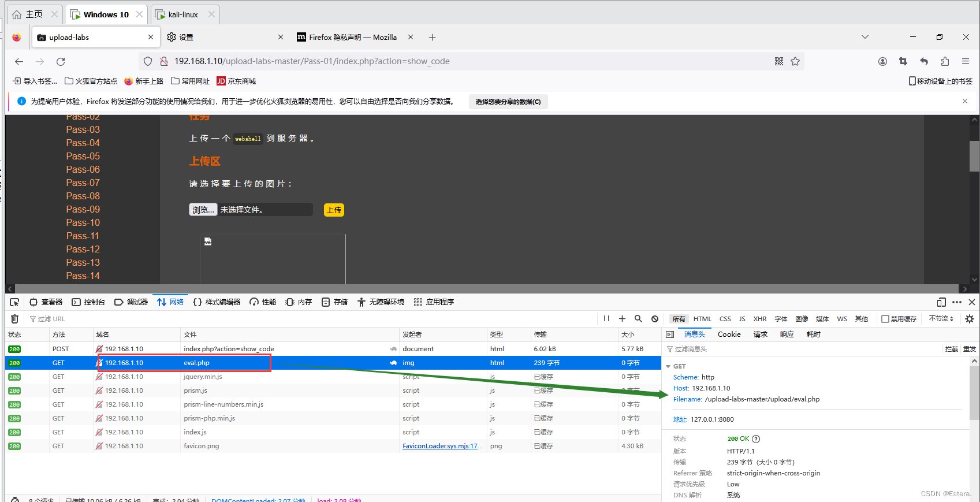Viewport: 980px width, 502px height.
Task: Click browser back arrow
Action: click(x=19, y=61)
